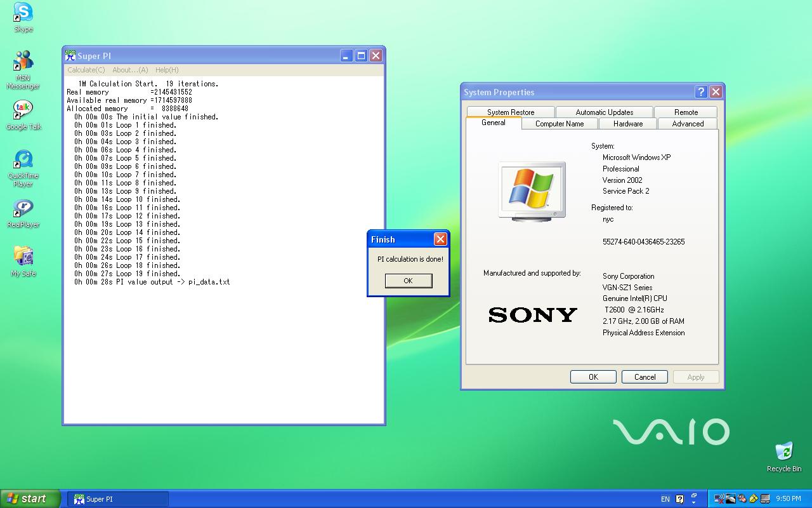The height and width of the screenshot is (508, 812).
Task: Switch to the System Restore tab
Action: pyautogui.click(x=511, y=112)
